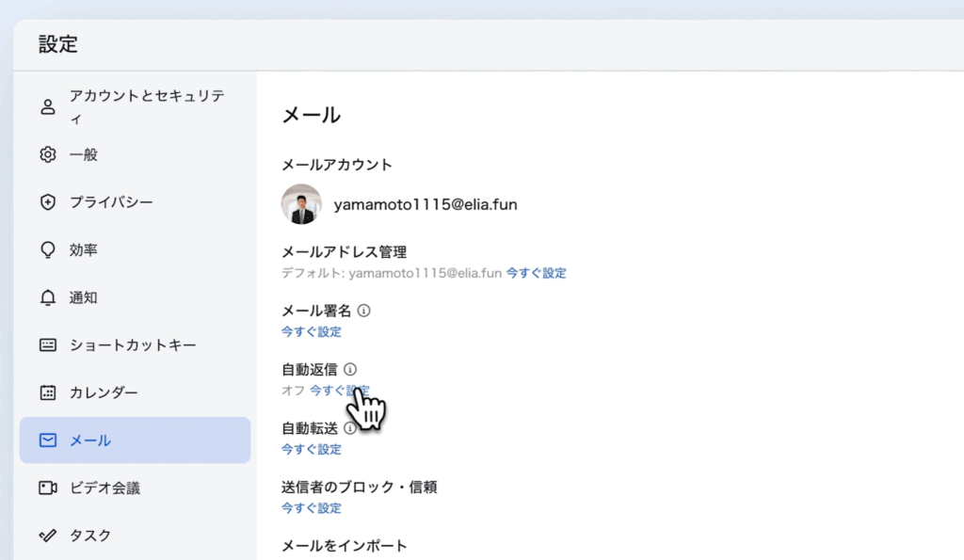Screen dimensions: 964x560
Task: Click the lightbulb icon for 効率
Action: click(47, 250)
